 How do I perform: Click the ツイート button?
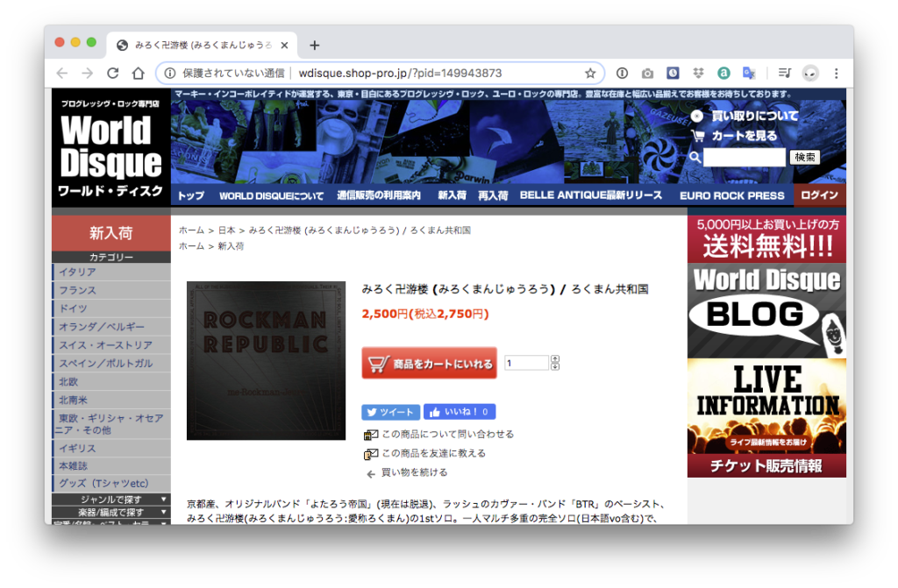[x=390, y=412]
